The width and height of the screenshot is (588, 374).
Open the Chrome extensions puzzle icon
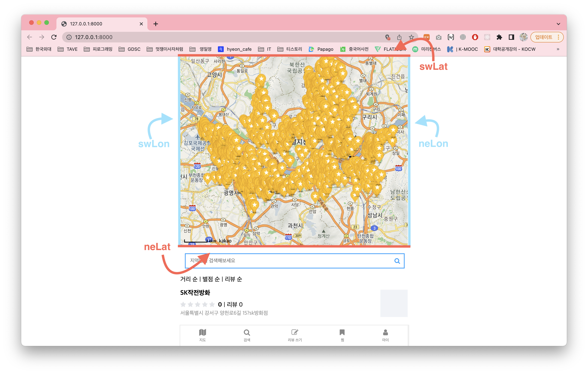point(499,37)
